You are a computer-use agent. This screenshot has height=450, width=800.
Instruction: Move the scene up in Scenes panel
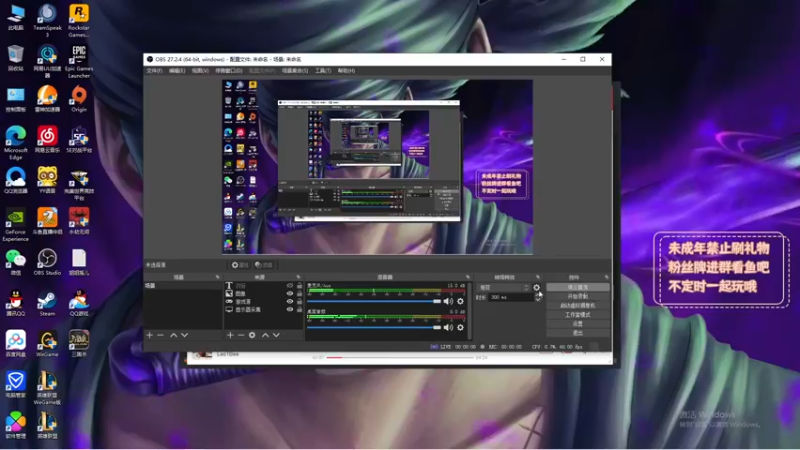pos(173,335)
